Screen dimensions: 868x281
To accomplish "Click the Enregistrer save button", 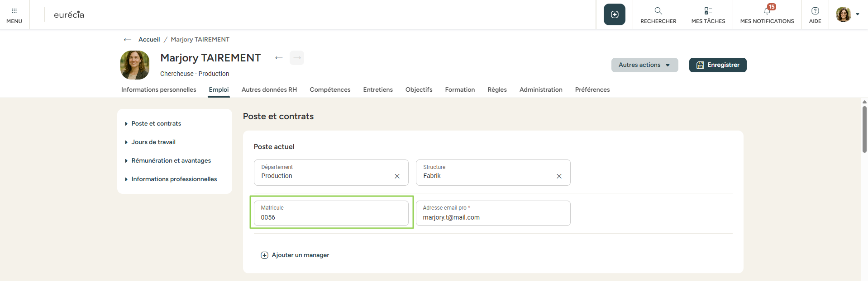I will pyautogui.click(x=717, y=65).
